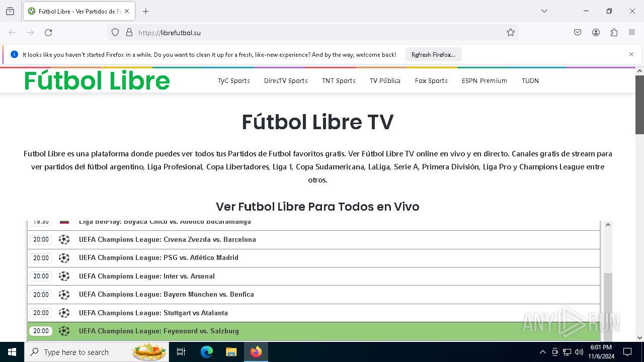Viewport: 644px width, 362px height.
Task: Open the Fútbol Libre logo link
Action: click(97, 80)
